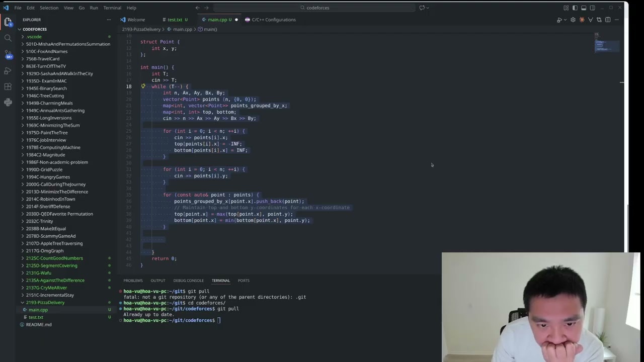Viewport: 644px width, 362px height.
Task: Click the unsaved dot on main.cpp tab
Action: tap(236, 20)
